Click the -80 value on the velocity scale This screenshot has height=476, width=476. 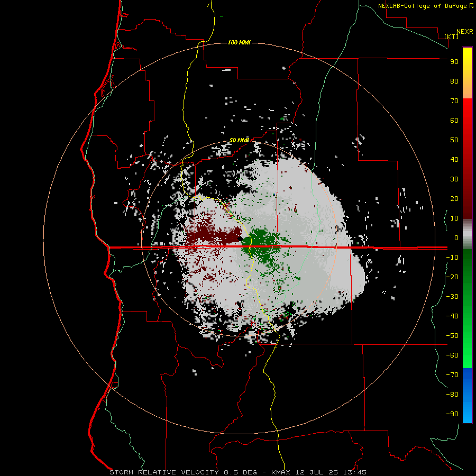click(452, 395)
